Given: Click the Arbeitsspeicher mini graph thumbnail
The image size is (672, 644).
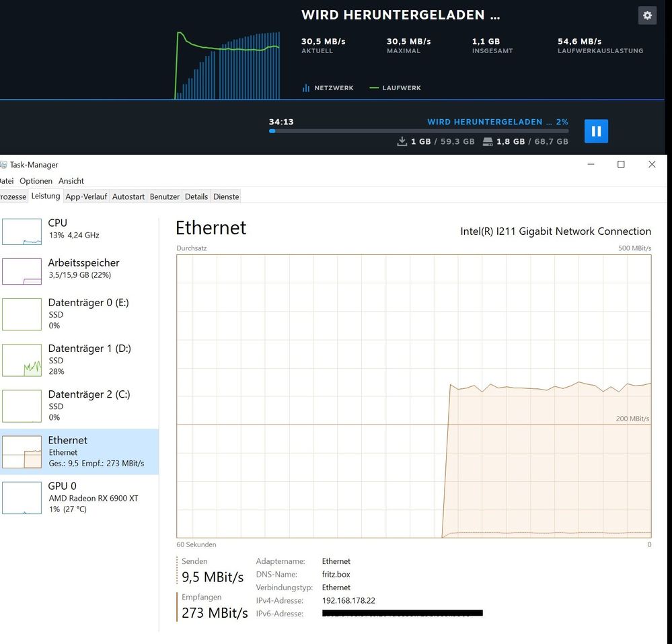Looking at the screenshot, I should (22, 271).
